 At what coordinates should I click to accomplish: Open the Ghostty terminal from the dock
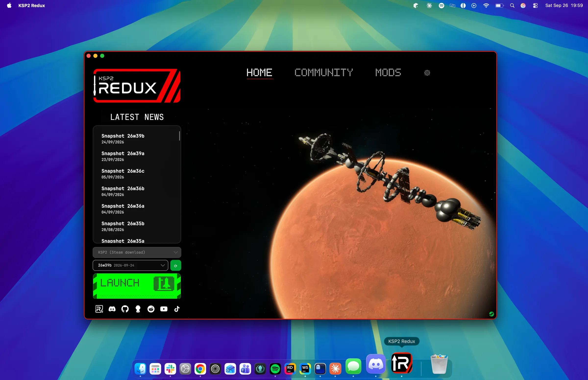pos(320,369)
